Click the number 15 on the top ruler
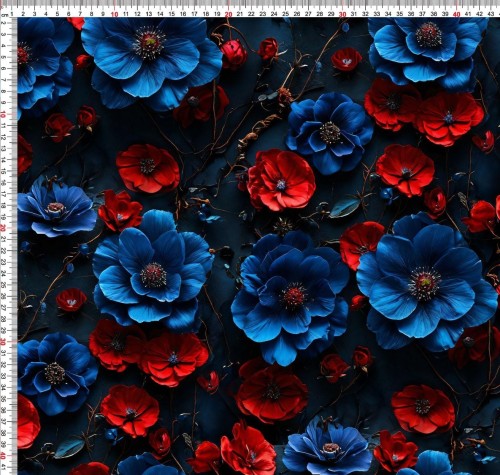This screenshot has width=500, height=475. pyautogui.click(x=171, y=14)
